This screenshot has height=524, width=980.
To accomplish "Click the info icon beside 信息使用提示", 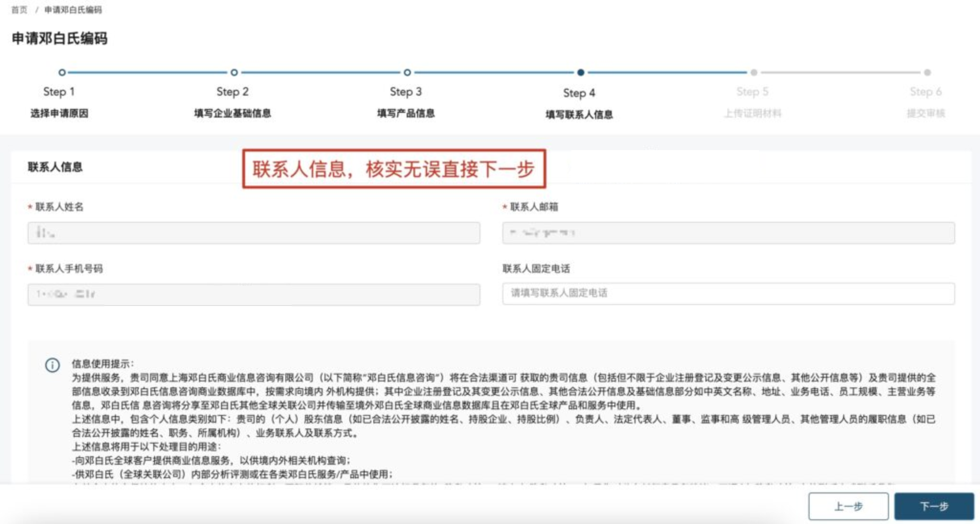I will pos(52,365).
